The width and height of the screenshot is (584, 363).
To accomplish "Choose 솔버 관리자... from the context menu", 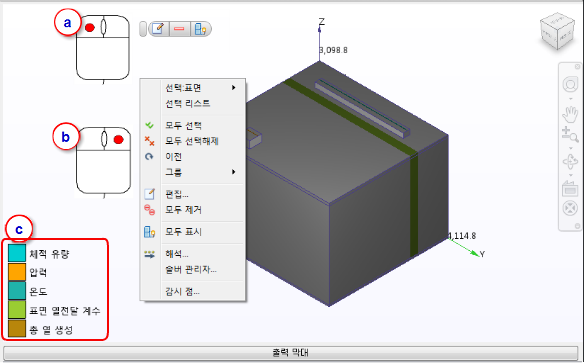I will coord(193,270).
